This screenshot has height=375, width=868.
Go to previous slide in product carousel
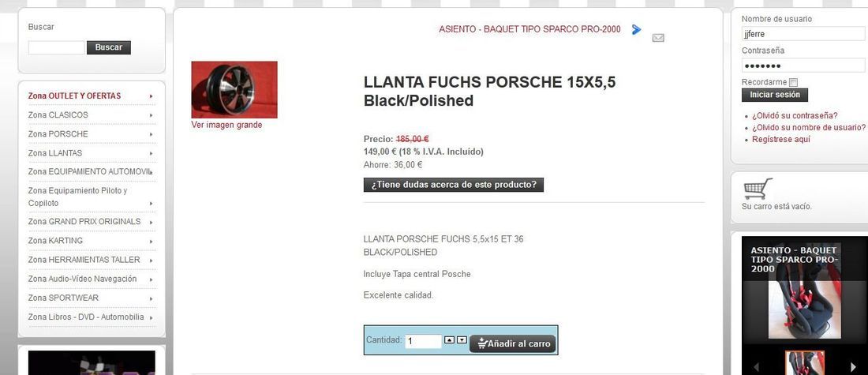(x=755, y=366)
